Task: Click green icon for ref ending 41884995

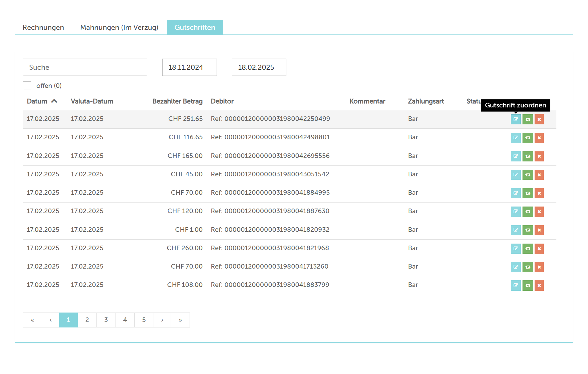Action: coord(528,193)
